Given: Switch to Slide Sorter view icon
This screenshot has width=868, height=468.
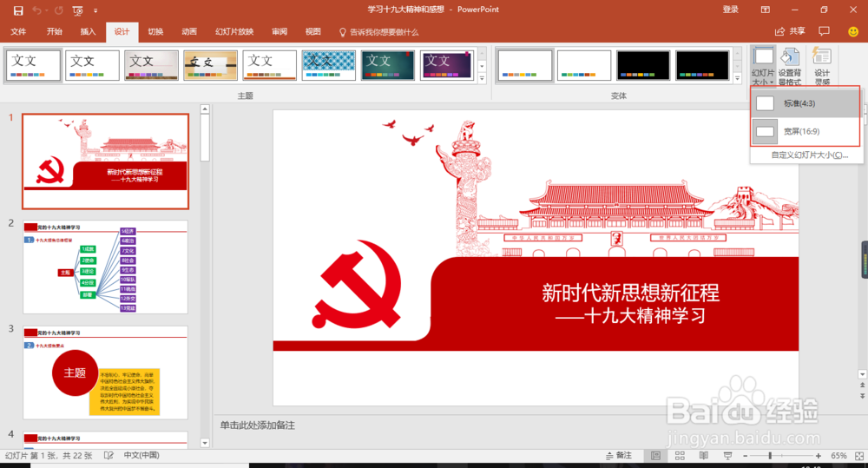Looking at the screenshot, I should [x=680, y=455].
